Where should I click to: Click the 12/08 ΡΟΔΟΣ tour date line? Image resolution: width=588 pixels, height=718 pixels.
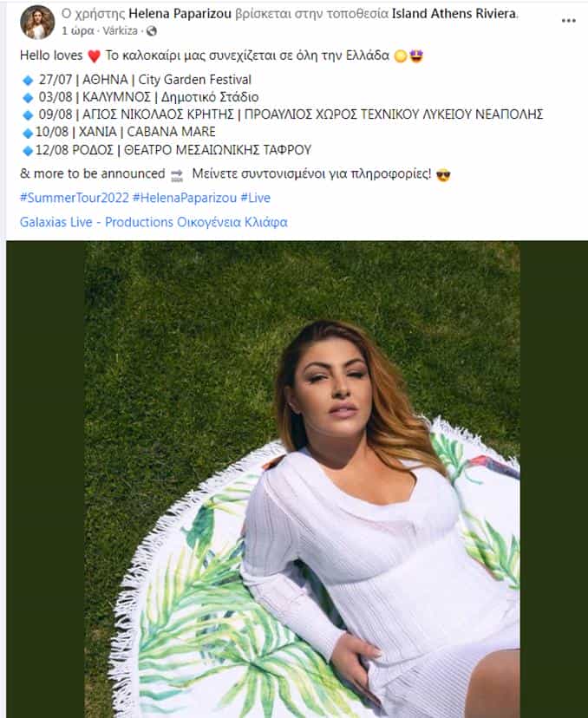pos(167,150)
